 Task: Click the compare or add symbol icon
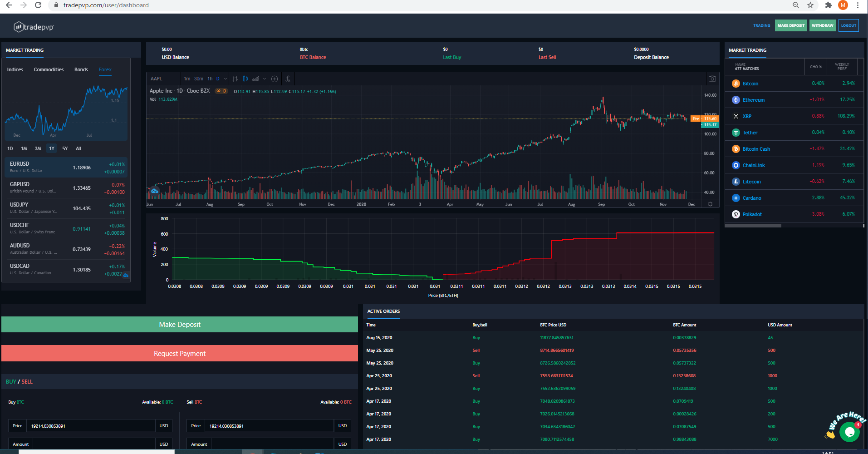(275, 79)
